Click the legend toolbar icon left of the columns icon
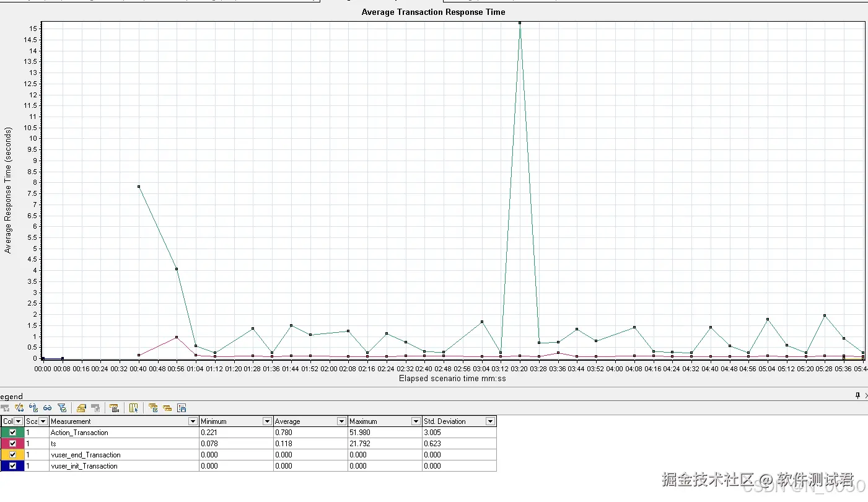 click(x=114, y=408)
